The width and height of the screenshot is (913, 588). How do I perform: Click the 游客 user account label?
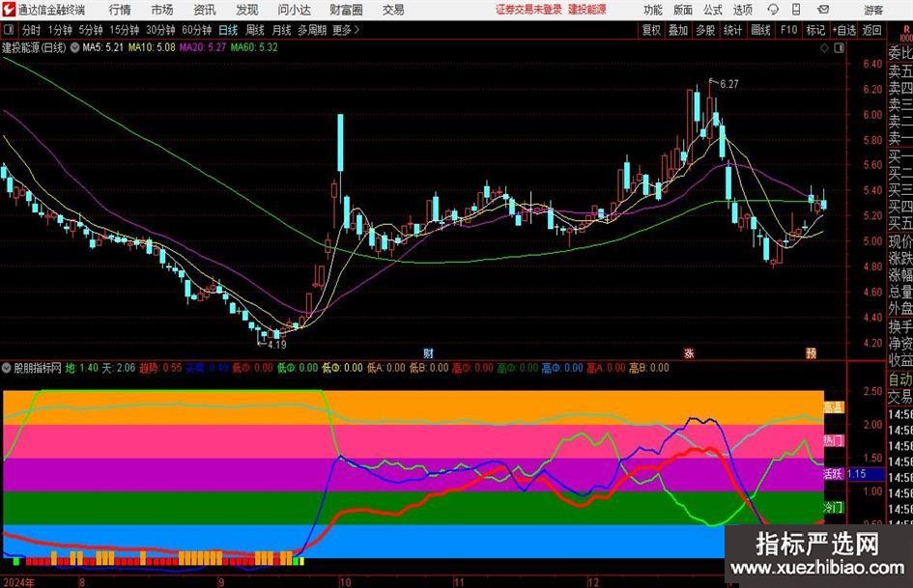tap(873, 10)
